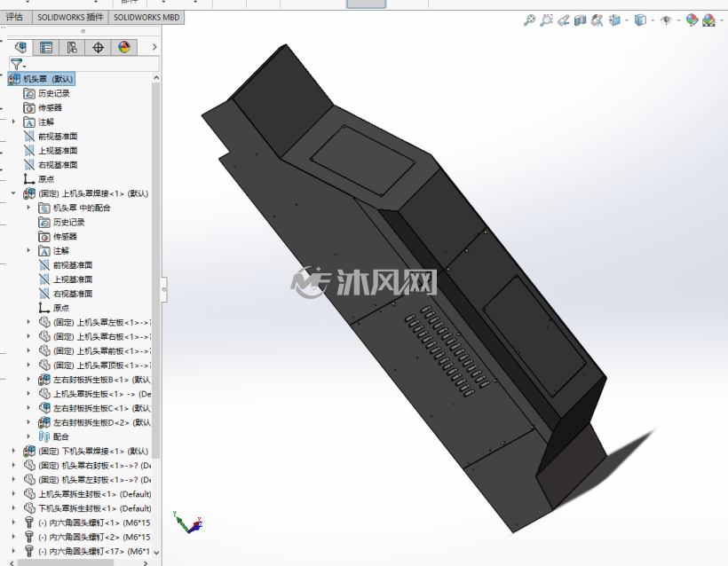728x566 pixels.
Task: Return to the Previous View
Action: point(564,20)
